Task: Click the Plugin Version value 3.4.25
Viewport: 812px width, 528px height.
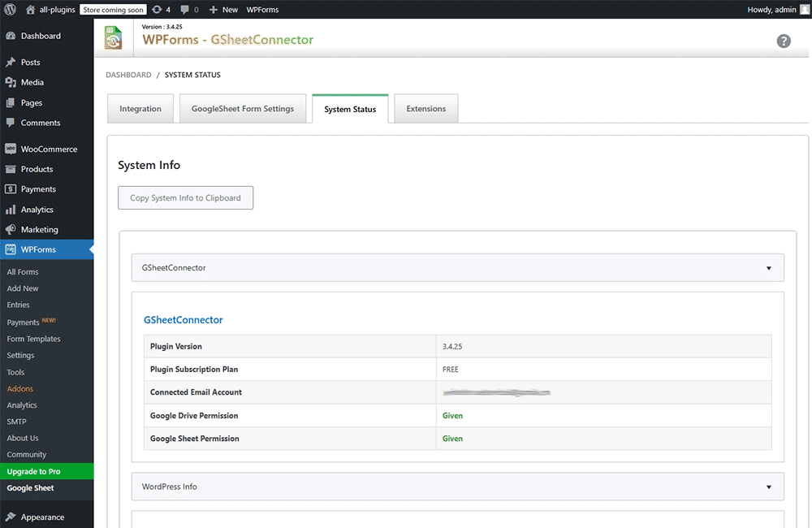Action: click(x=452, y=347)
